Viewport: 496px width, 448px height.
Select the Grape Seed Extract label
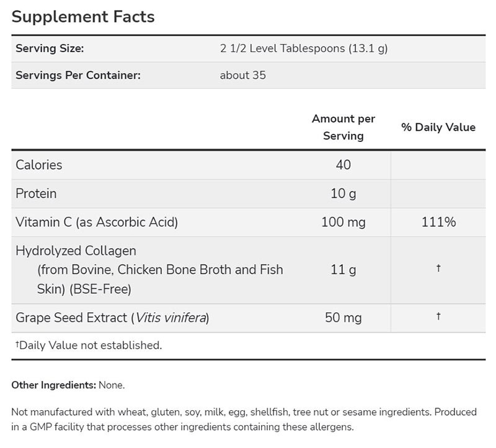(112, 318)
